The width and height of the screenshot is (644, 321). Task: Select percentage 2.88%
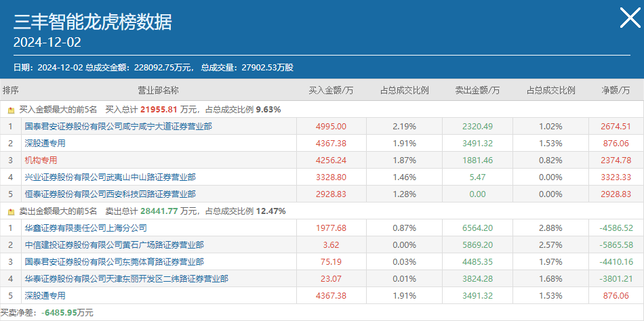(x=550, y=228)
